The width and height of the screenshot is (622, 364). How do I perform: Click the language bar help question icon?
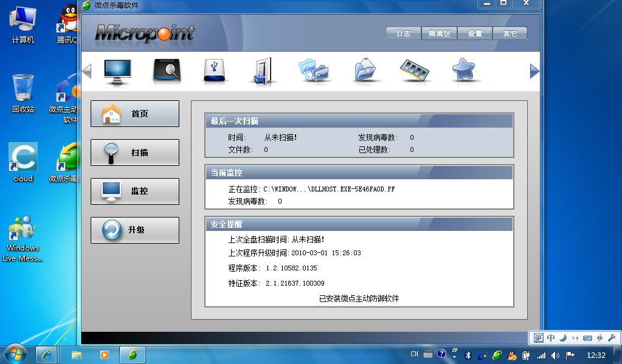pos(441,354)
